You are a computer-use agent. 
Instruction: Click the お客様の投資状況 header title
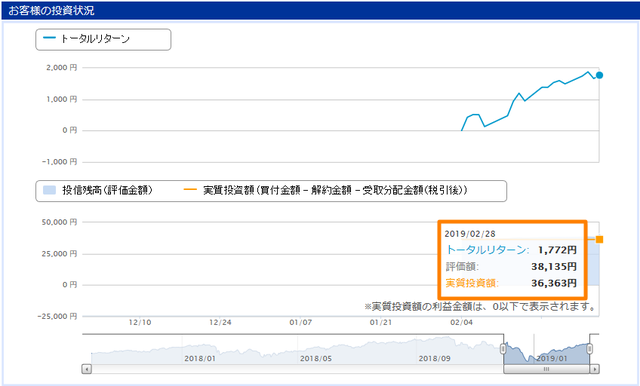pyautogui.click(x=51, y=11)
